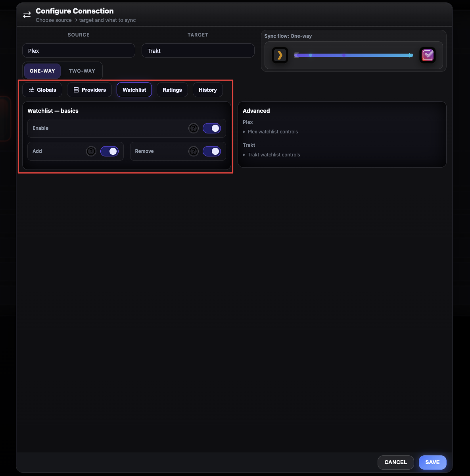Click the SOURCE column label
The image size is (470, 476).
(x=79, y=35)
